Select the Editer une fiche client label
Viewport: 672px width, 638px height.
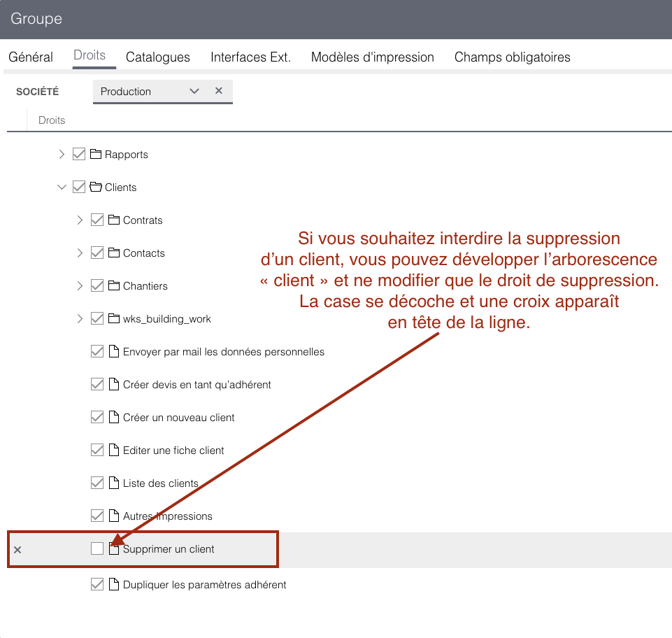click(173, 451)
